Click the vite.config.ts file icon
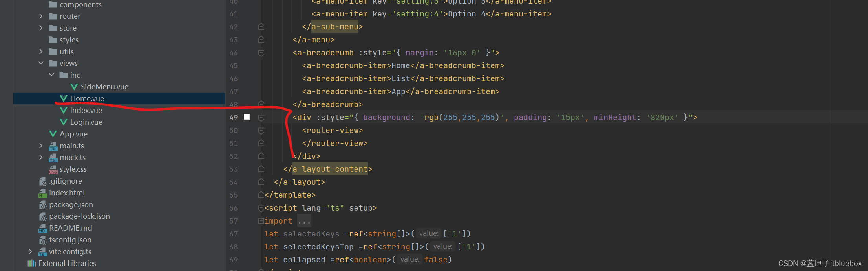This screenshot has width=868, height=271. coord(42,252)
